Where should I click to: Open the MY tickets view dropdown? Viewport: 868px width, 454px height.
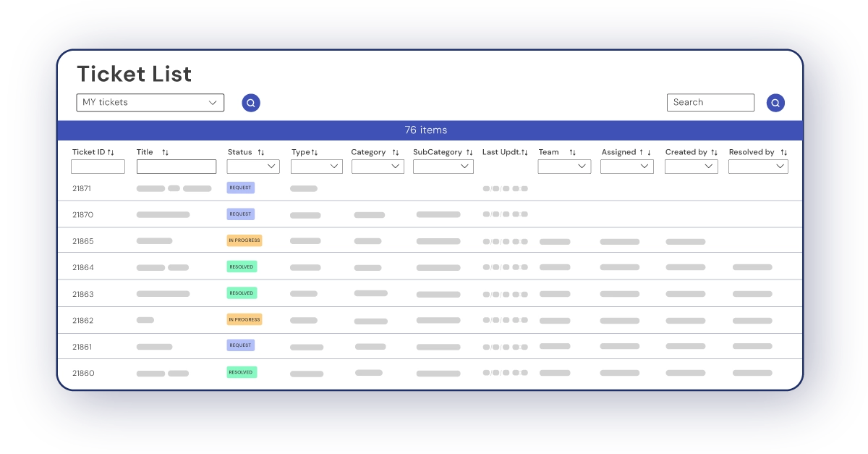tap(150, 103)
